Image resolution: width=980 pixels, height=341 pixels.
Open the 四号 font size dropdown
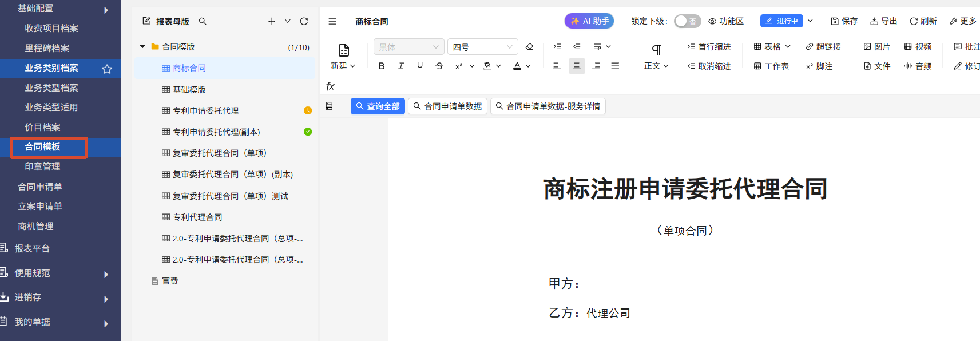click(483, 47)
